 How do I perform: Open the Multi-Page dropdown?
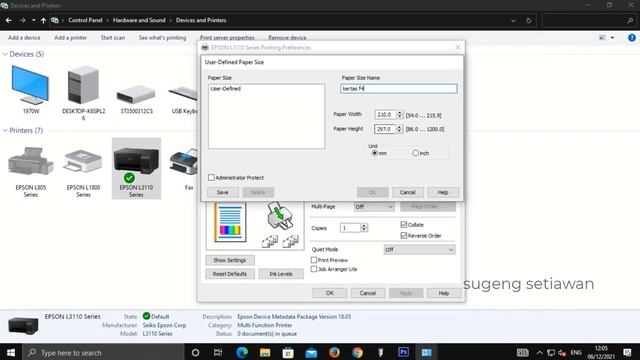coord(374,207)
